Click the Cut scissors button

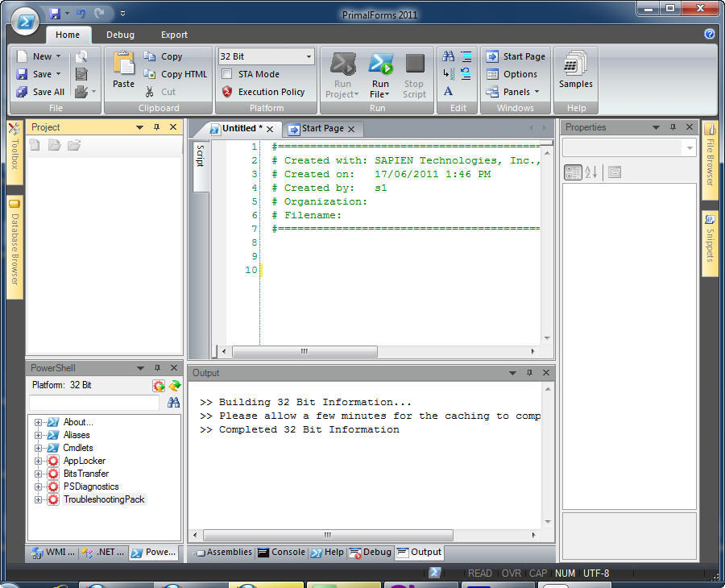pyautogui.click(x=160, y=92)
